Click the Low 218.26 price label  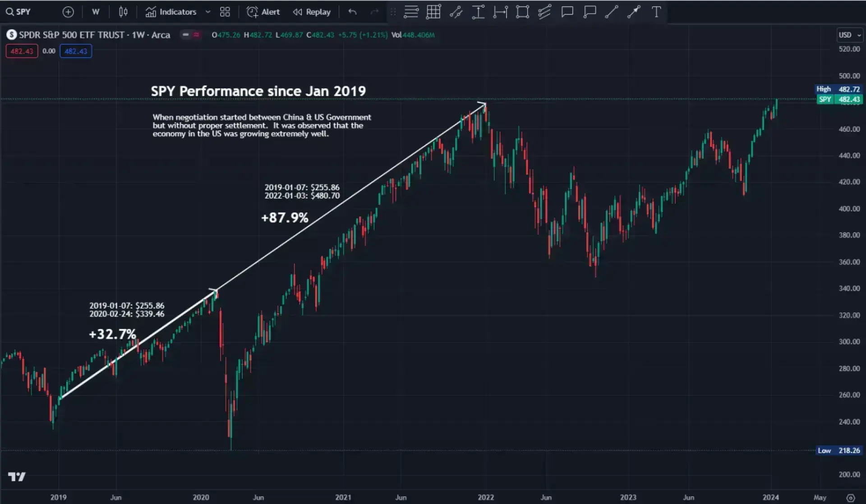[x=839, y=450]
